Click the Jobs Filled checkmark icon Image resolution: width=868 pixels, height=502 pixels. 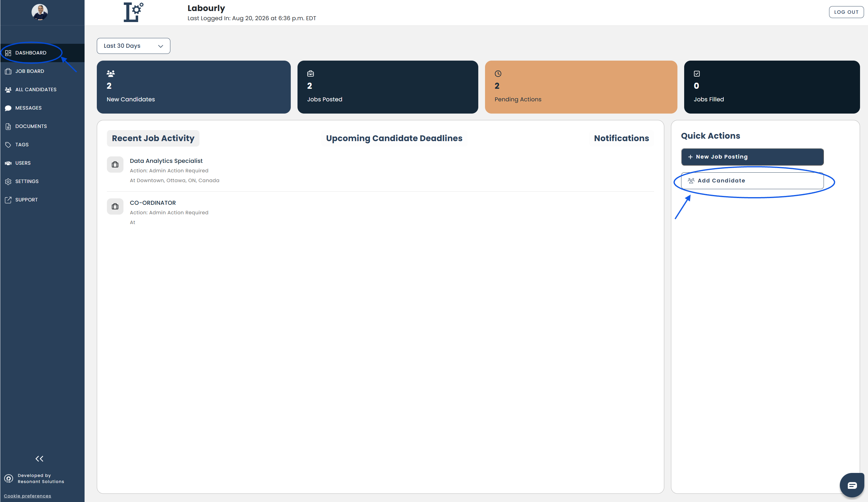pyautogui.click(x=697, y=74)
